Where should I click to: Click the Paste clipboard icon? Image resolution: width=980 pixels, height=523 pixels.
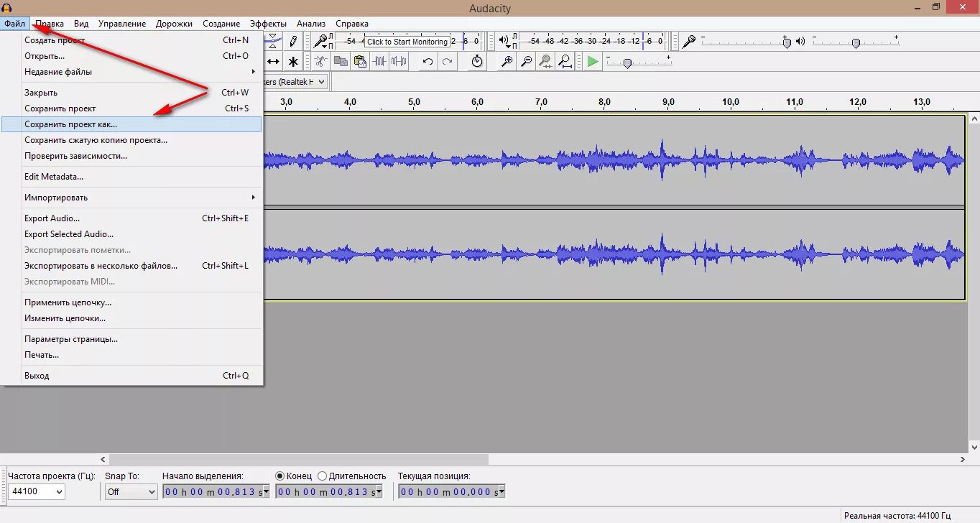pos(360,62)
